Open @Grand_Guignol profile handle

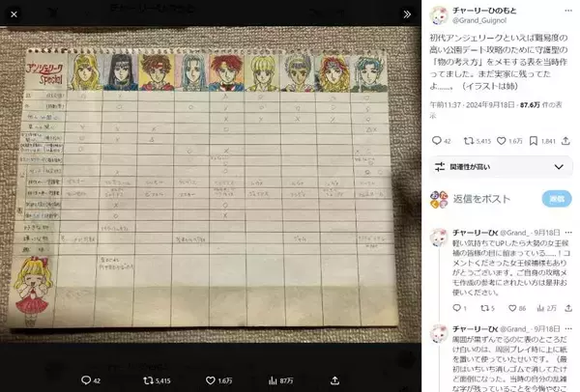(479, 20)
